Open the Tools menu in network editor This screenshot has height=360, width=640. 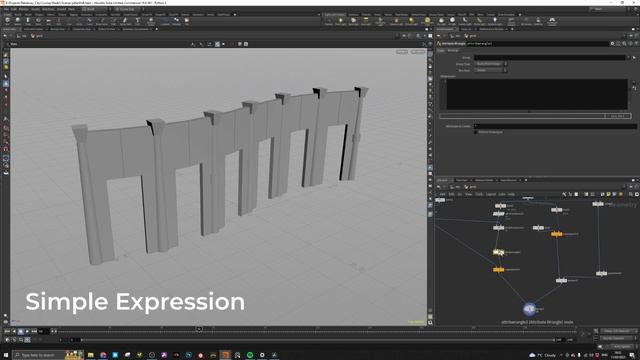pyautogui.click(x=479, y=194)
